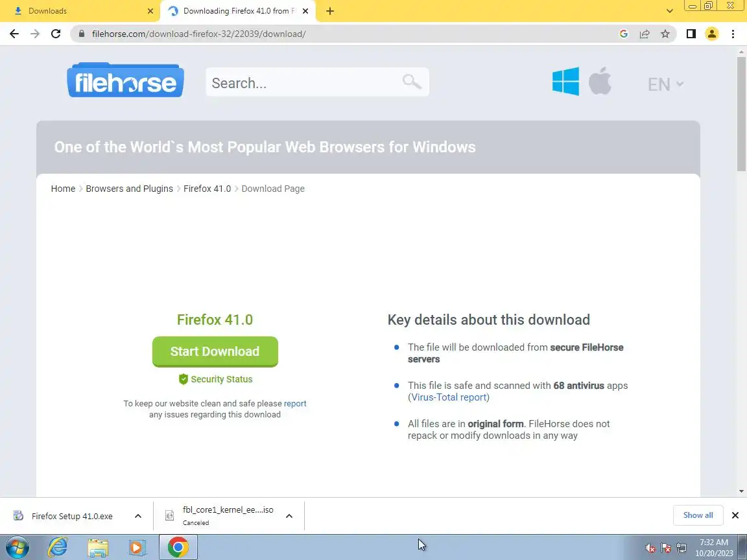Open the Chrome side panel
Screen dimensions: 747x560
click(691, 34)
